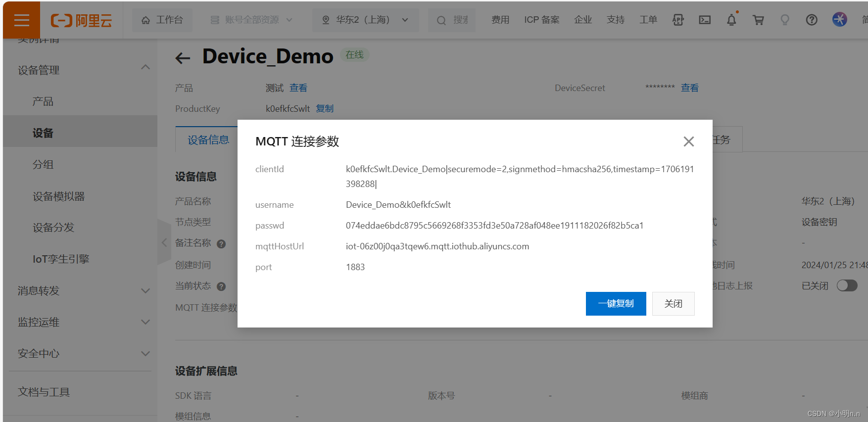868x422 pixels.
Task: Open the shopping cart
Action: 758,20
